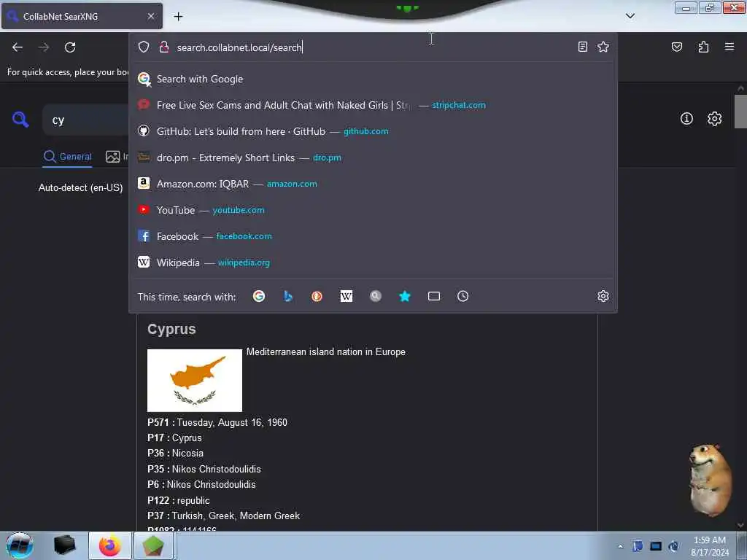The width and height of the screenshot is (747, 560).
Task: Close the CollabNet SearXNG tab
Action: [x=151, y=16]
